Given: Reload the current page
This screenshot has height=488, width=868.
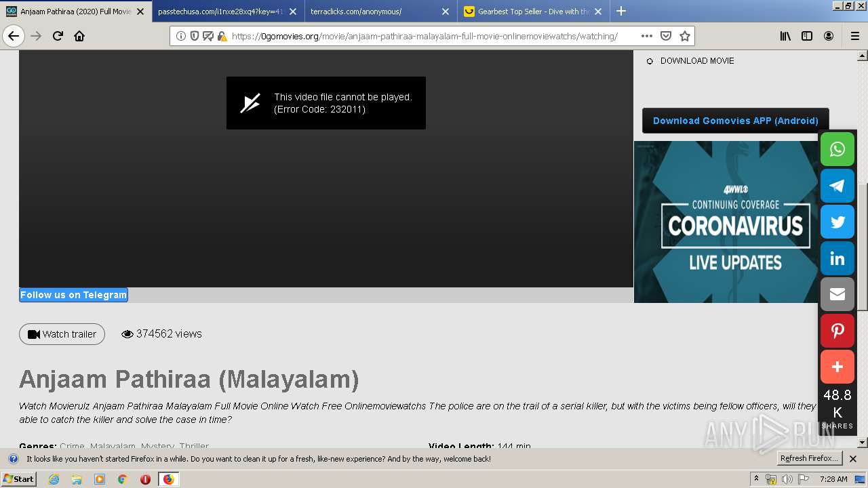Looking at the screenshot, I should [58, 36].
